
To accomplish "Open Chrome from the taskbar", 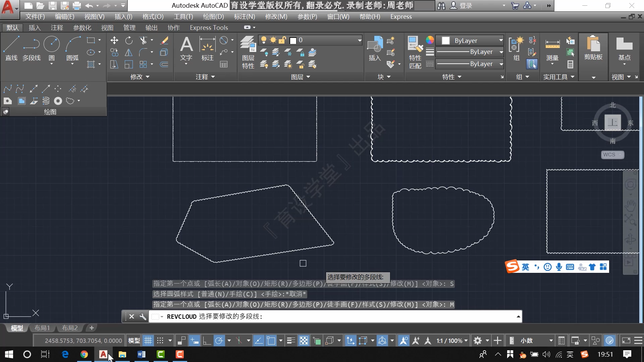I will (84, 354).
